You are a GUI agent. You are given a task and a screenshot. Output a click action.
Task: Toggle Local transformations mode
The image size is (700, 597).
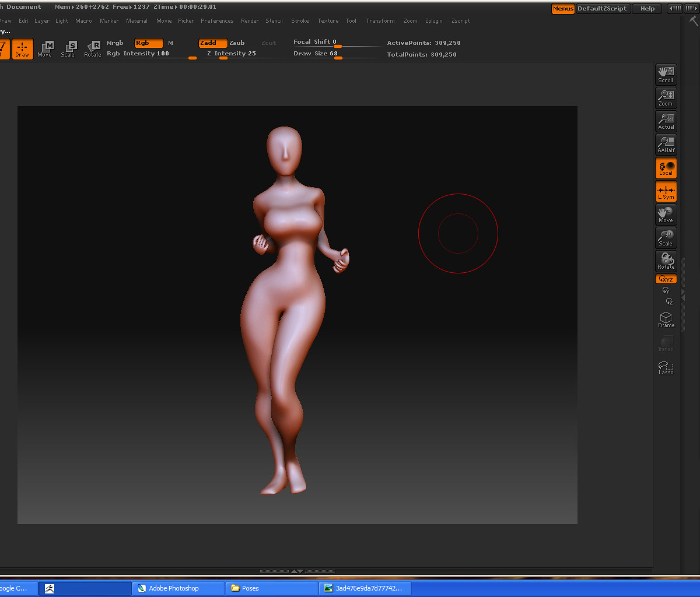666,168
